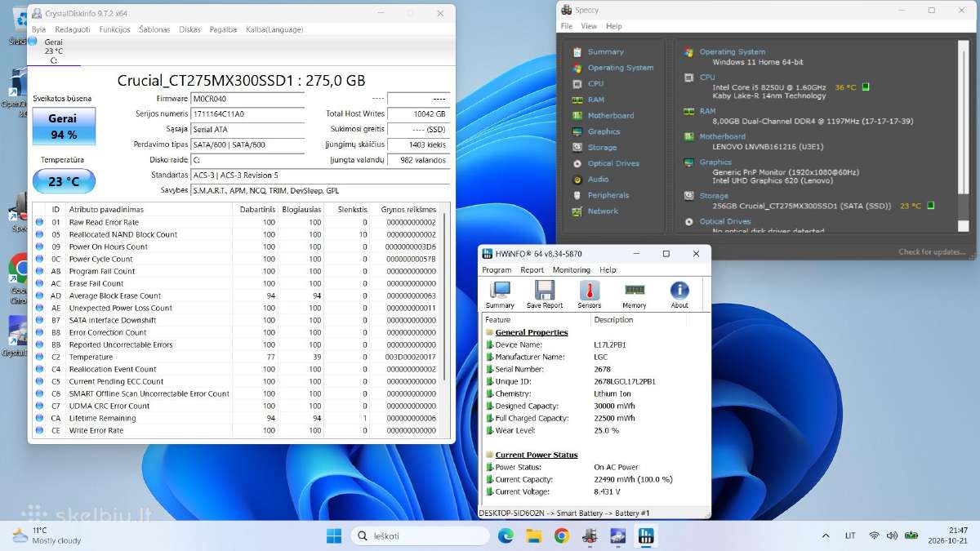Viewport: 980px width, 551px height.
Task: Open Kalba(Language) menu in CrystalDiskInfo
Action: click(x=274, y=29)
